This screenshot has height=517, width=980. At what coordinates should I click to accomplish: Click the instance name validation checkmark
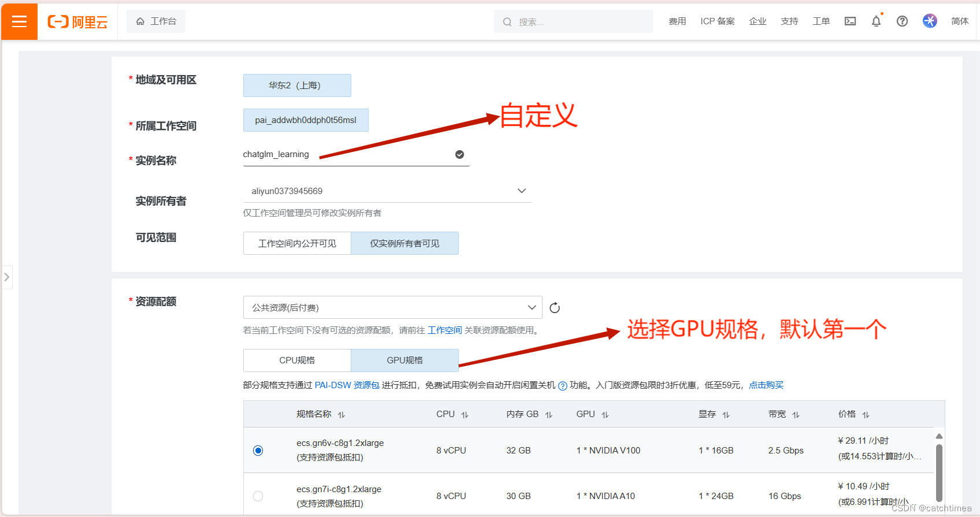[459, 154]
